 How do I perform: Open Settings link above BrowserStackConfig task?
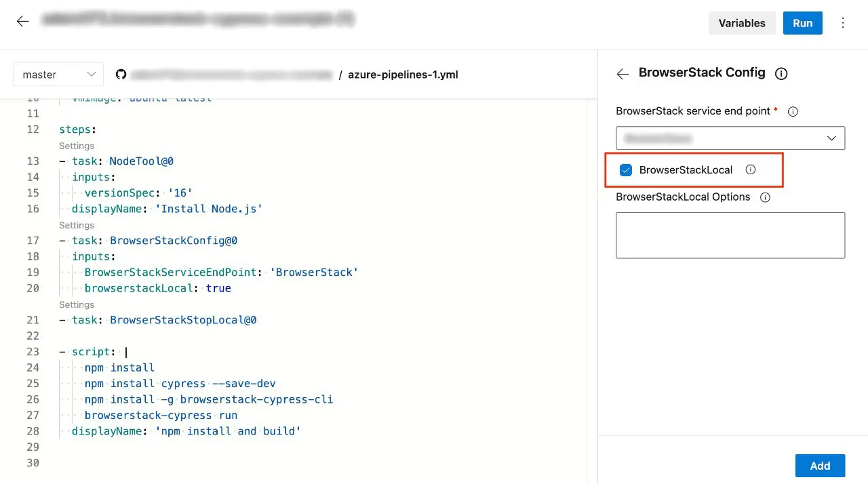pyautogui.click(x=77, y=225)
